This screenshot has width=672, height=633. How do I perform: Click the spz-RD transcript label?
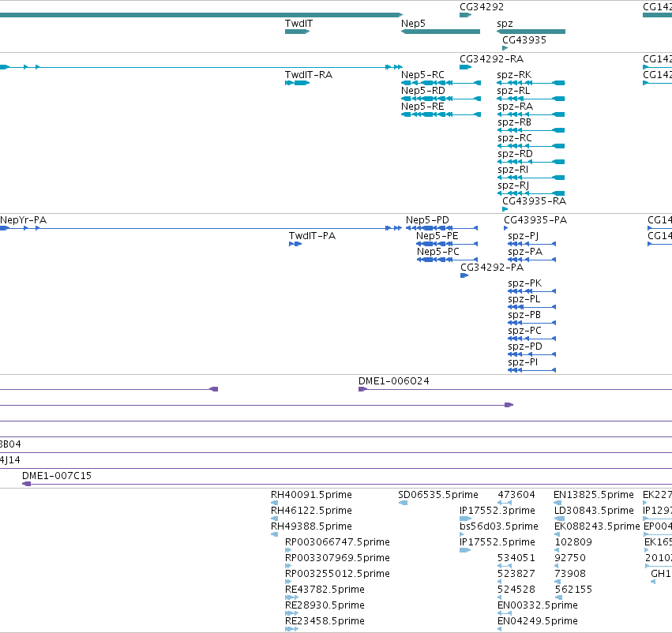click(x=515, y=154)
